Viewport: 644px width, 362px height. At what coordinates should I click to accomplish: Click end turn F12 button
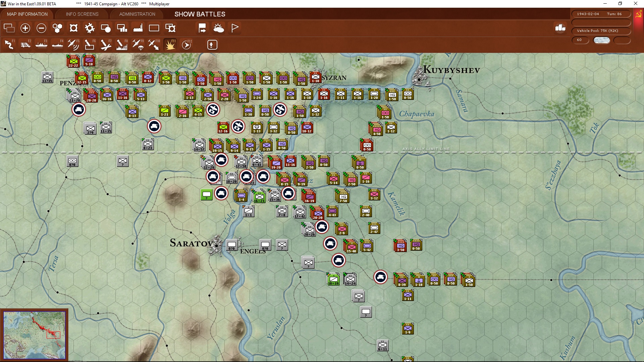186,45
